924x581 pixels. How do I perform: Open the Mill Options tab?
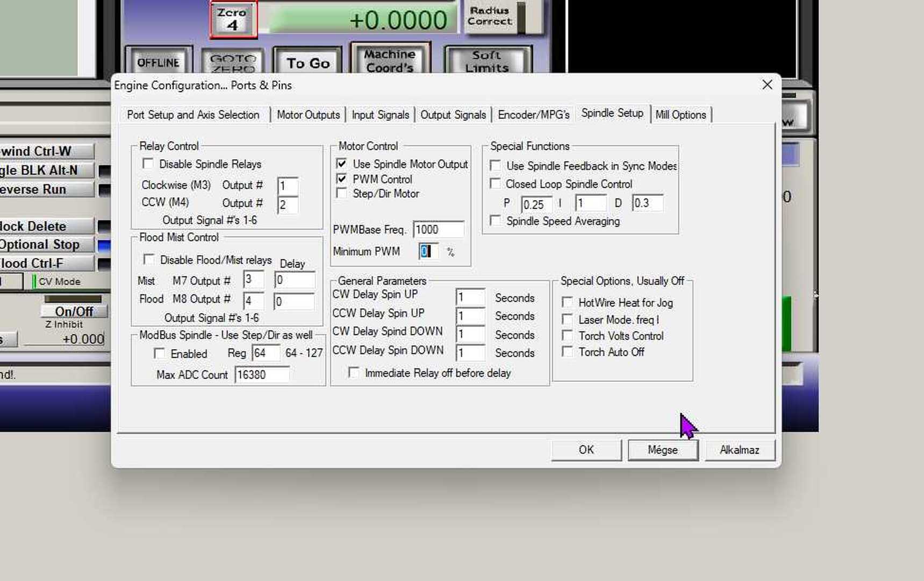(x=681, y=115)
